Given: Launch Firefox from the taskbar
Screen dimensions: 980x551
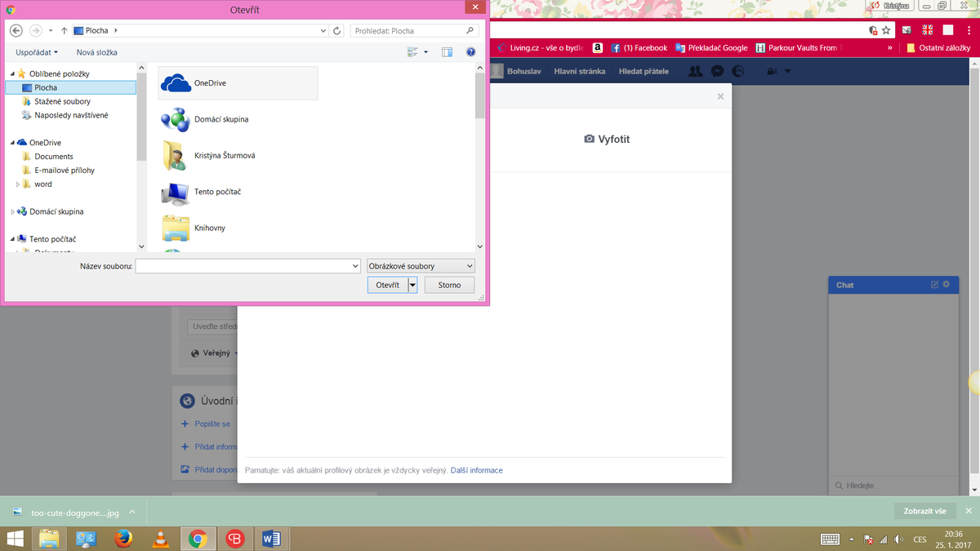Looking at the screenshot, I should tap(123, 538).
